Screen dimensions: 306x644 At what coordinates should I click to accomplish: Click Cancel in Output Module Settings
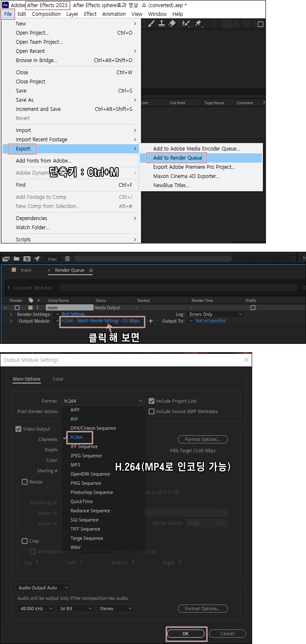coord(228,634)
